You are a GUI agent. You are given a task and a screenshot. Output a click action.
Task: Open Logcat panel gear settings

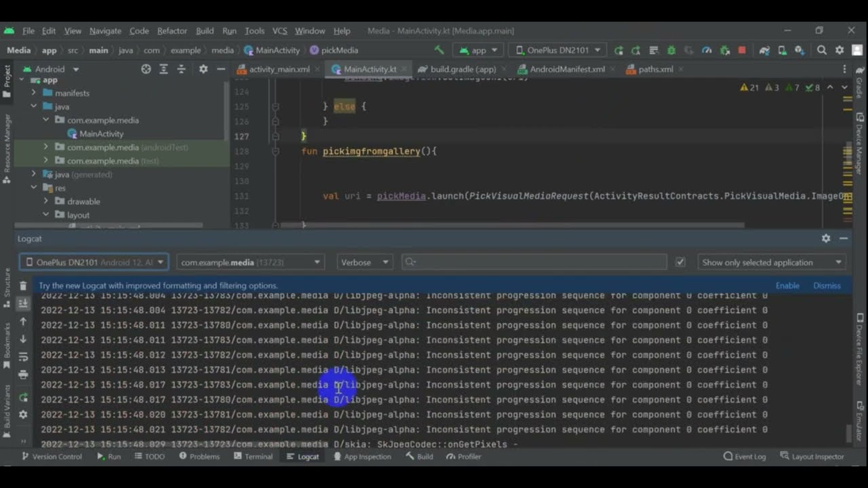coord(826,239)
